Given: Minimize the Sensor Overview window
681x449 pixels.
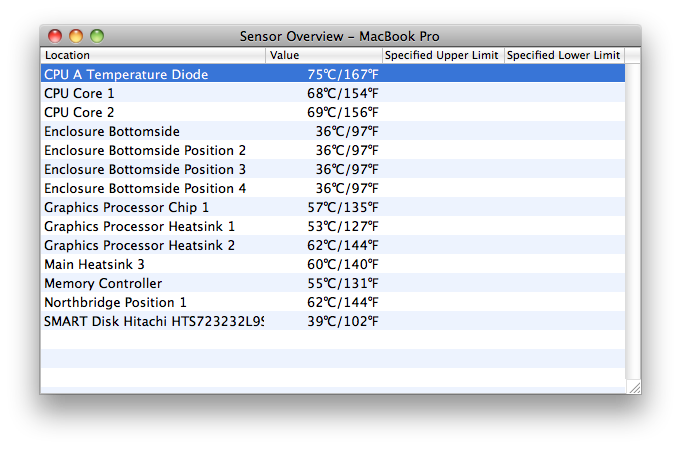Looking at the screenshot, I should [x=76, y=36].
